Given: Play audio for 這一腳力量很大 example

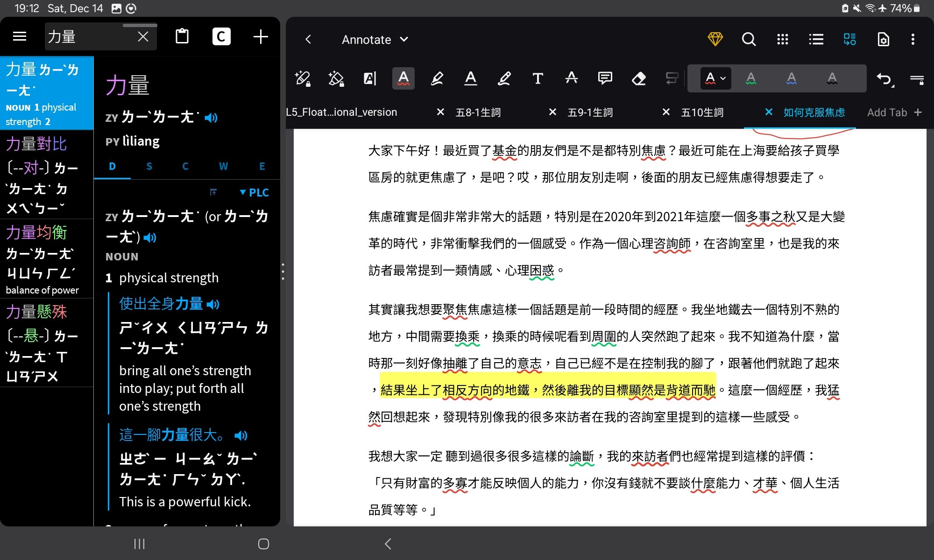Looking at the screenshot, I should 241,436.
